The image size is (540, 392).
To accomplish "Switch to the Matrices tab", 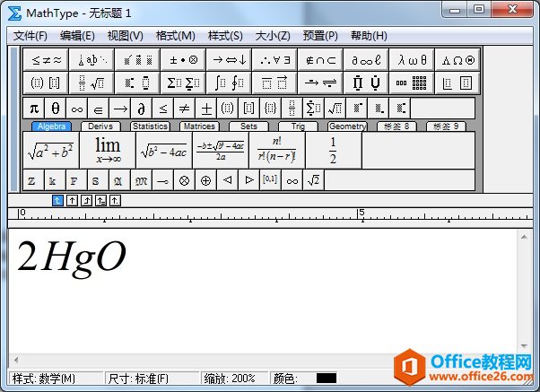I will coord(199,126).
